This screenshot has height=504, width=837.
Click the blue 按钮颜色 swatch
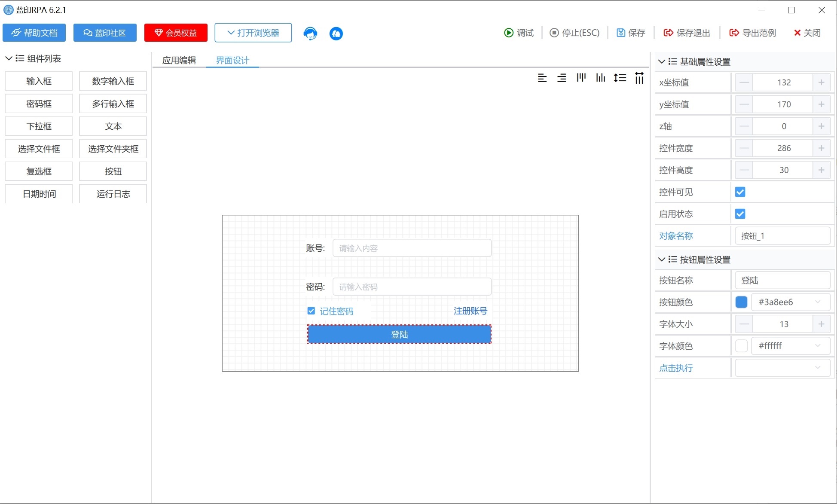tap(741, 302)
